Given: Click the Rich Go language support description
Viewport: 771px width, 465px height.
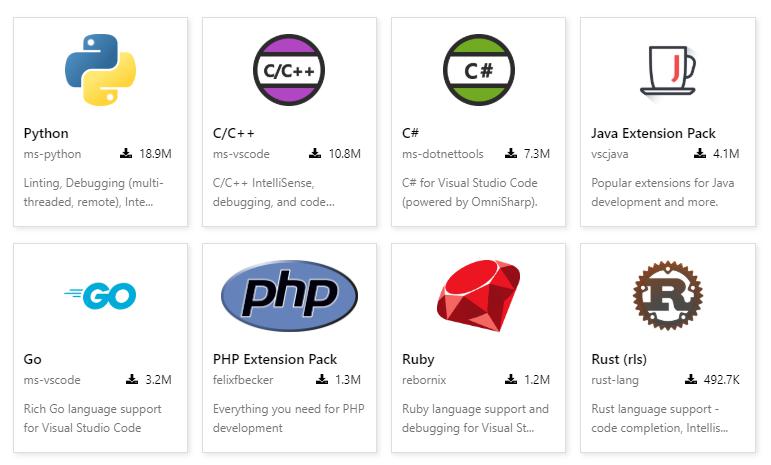Looking at the screenshot, I should pyautogui.click(x=92, y=418).
